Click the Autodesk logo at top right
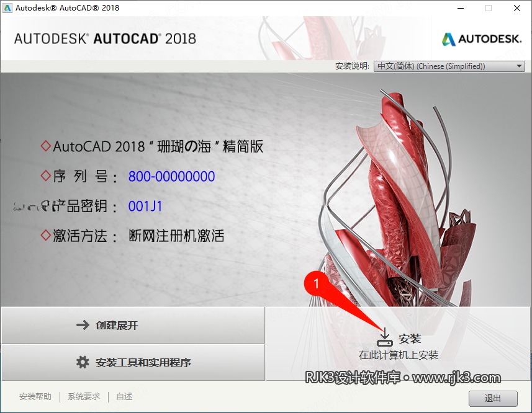 (482, 39)
